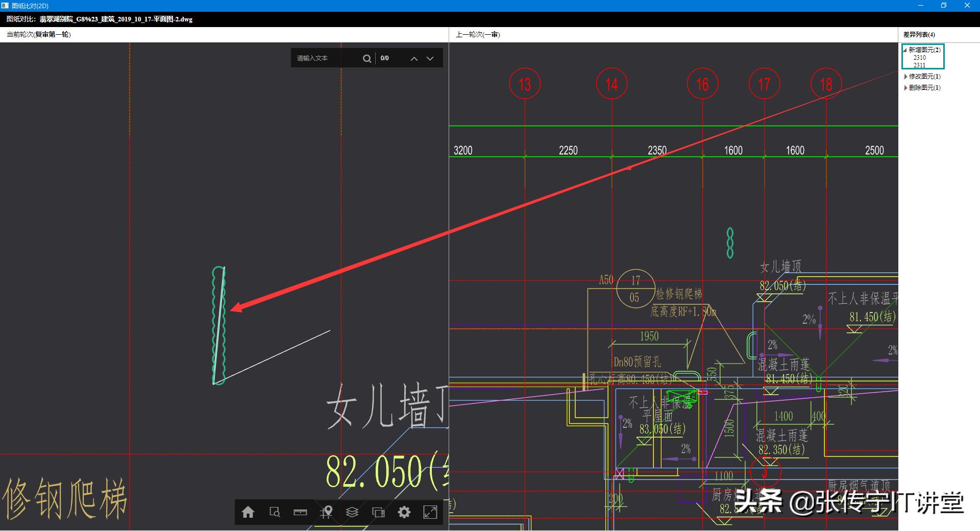The height and width of the screenshot is (531, 980).
Task: Expand the 删除图元(1) group
Action: [905, 87]
